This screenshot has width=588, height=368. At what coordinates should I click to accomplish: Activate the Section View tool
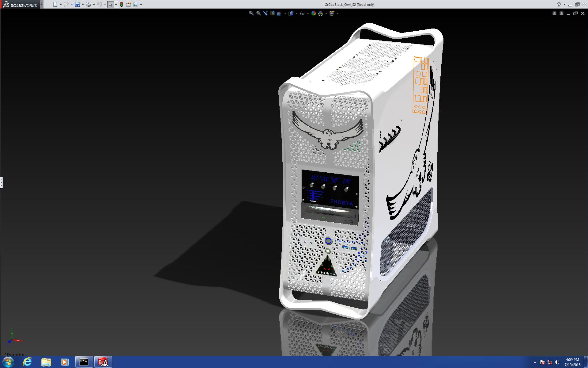[x=272, y=13]
